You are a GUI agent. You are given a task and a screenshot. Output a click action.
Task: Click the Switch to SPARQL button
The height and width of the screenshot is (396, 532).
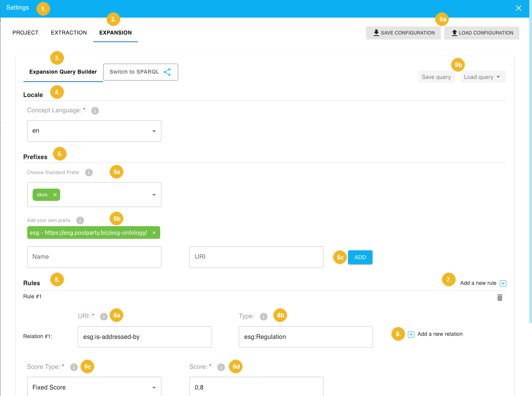[140, 72]
